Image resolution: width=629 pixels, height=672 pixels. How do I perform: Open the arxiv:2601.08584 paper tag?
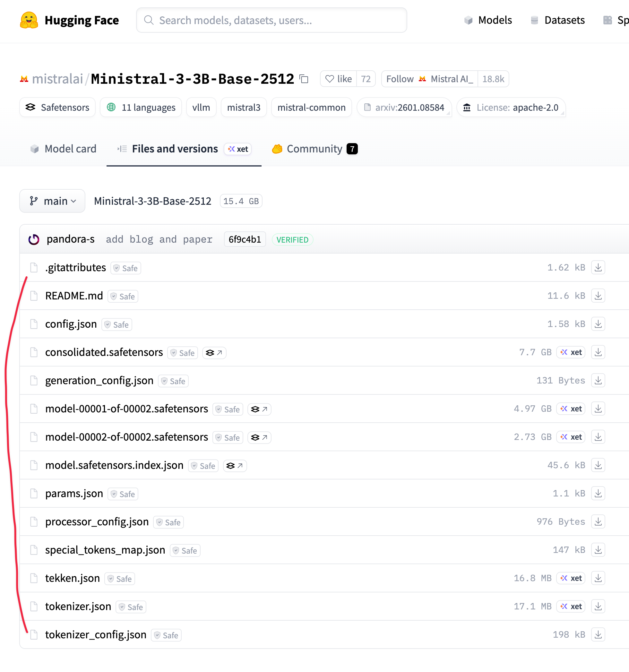pos(404,108)
